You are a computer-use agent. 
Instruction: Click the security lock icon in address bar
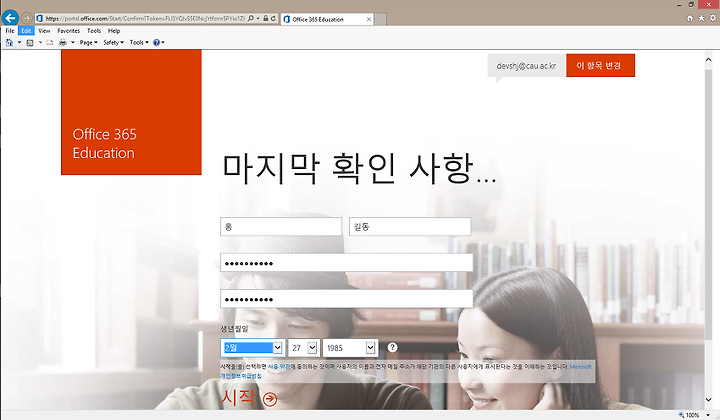266,18
